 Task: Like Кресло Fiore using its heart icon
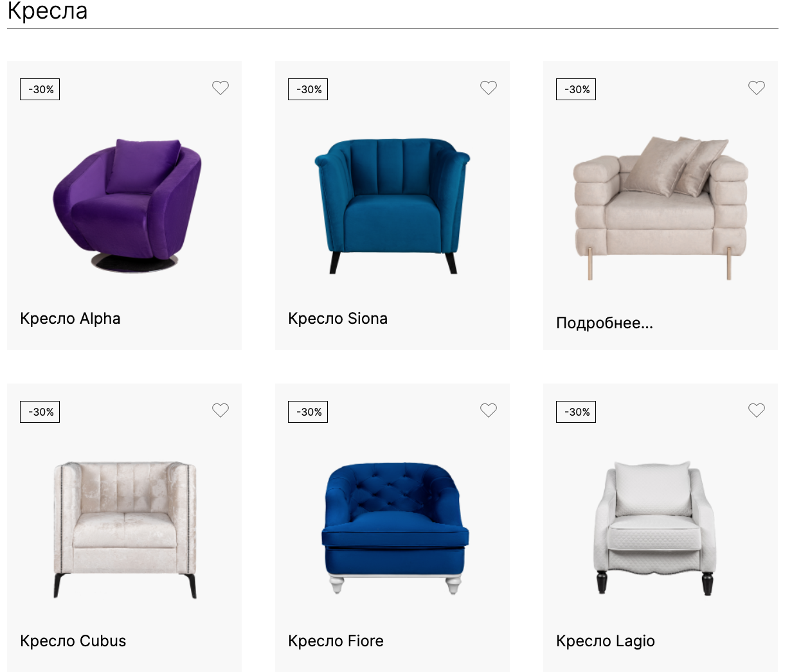point(489,411)
